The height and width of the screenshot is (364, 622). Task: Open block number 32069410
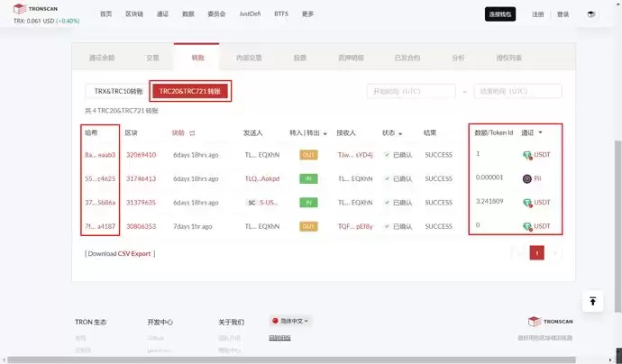pyautogui.click(x=142, y=155)
